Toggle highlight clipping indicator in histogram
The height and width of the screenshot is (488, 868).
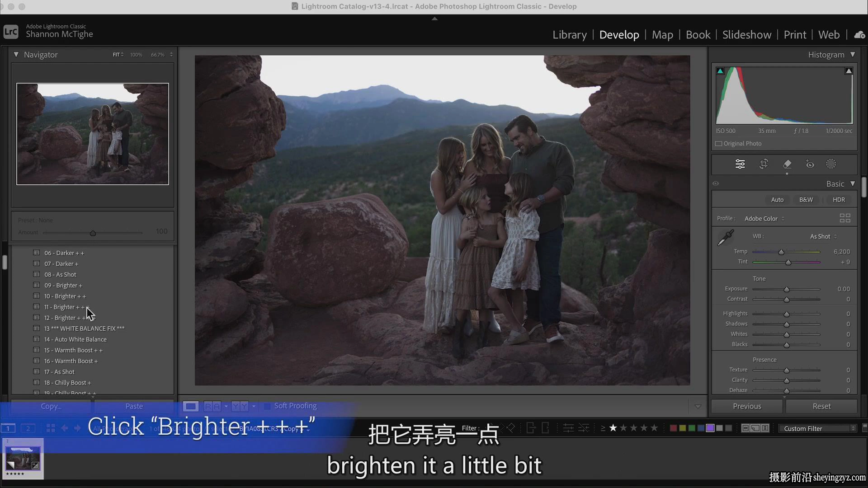coord(849,71)
